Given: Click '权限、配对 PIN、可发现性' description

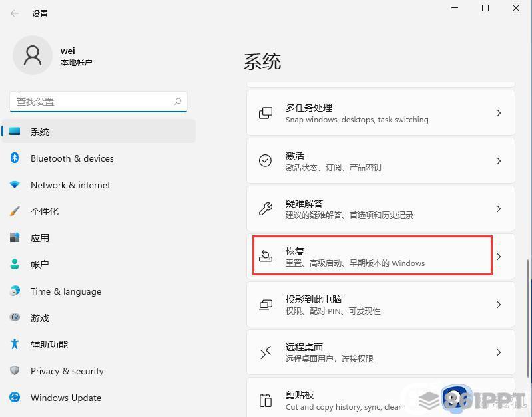Looking at the screenshot, I should (333, 311).
